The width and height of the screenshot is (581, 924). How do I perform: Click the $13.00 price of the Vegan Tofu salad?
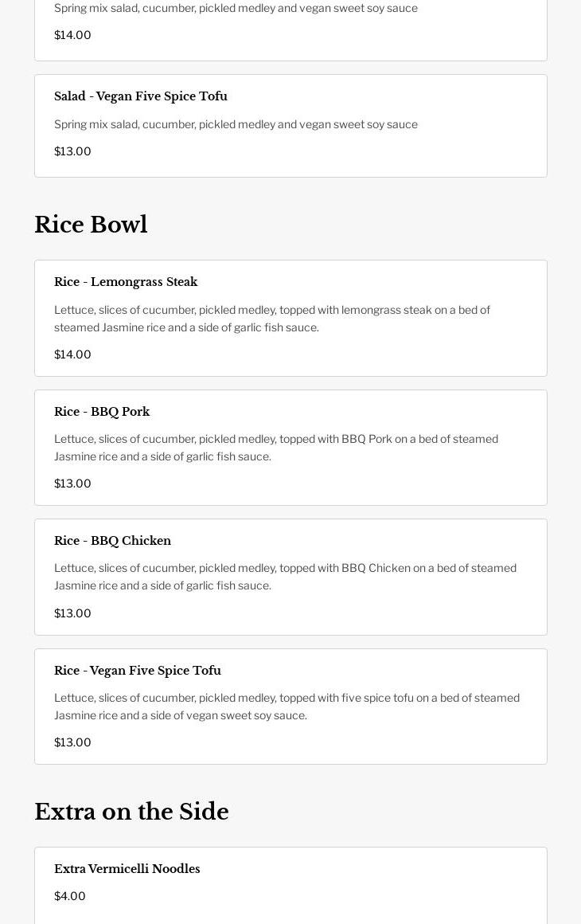click(x=72, y=151)
